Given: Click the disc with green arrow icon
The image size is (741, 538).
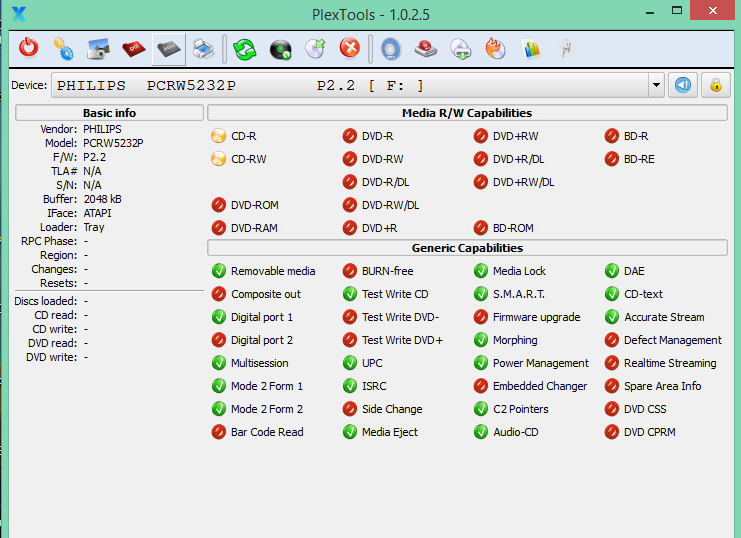Looking at the screenshot, I should coord(315,49).
